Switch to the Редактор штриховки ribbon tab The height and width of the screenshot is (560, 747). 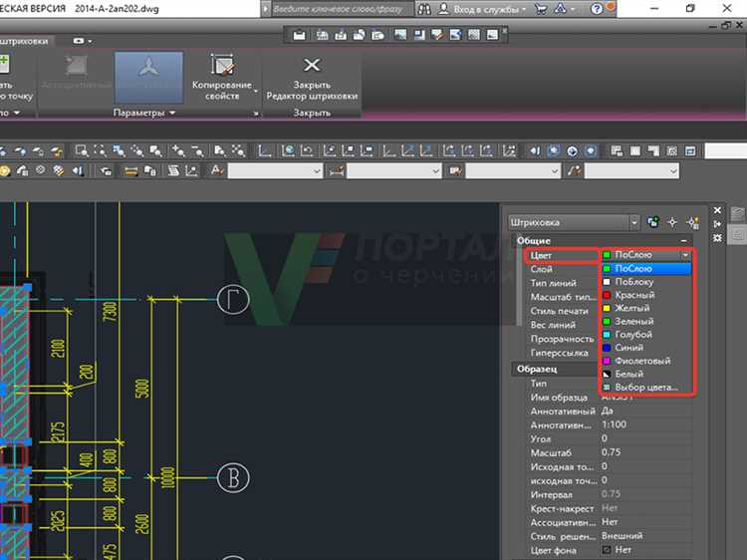24,41
